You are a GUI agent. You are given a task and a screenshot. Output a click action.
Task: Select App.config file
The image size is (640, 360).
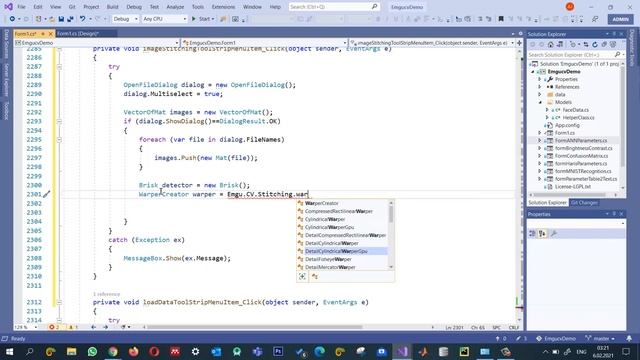coord(567,125)
